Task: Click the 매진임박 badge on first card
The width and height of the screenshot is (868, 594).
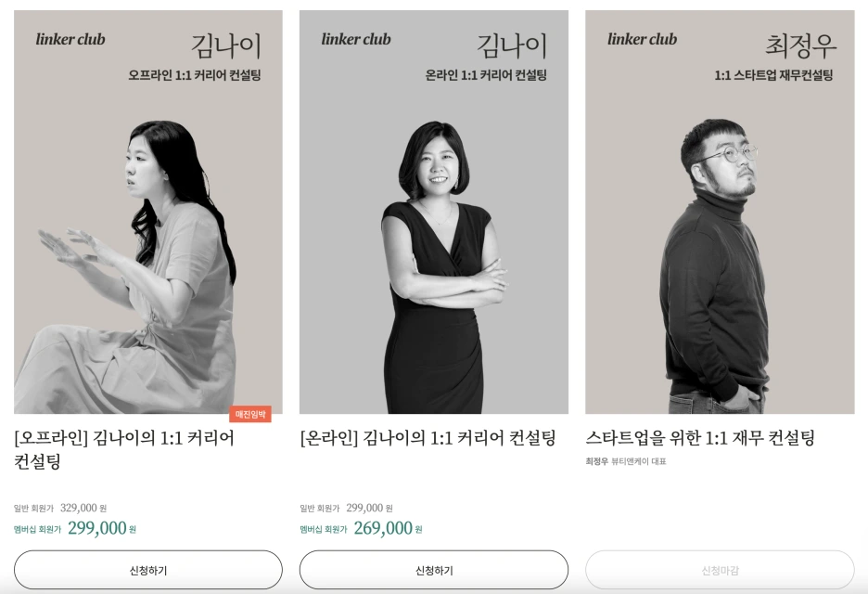Action: [x=250, y=414]
